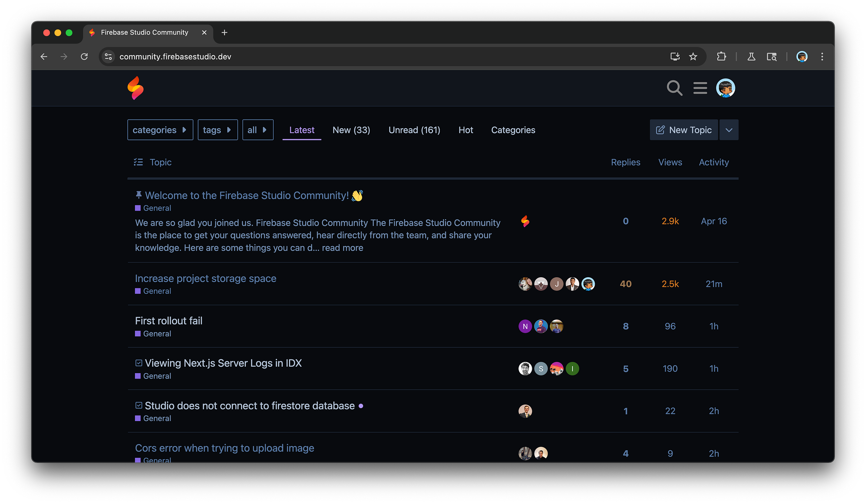Open the hamburger menu in the forum header

click(x=700, y=88)
